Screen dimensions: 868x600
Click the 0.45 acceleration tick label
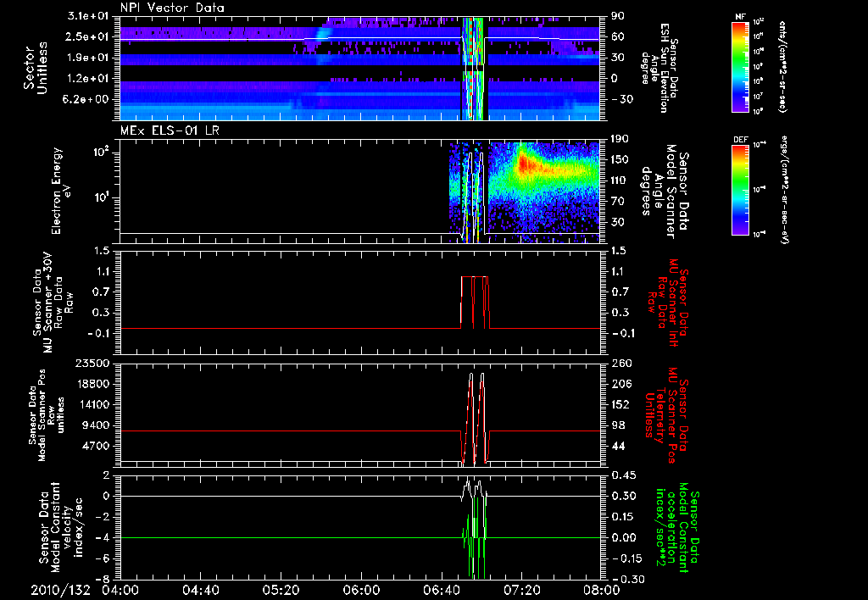coord(623,475)
